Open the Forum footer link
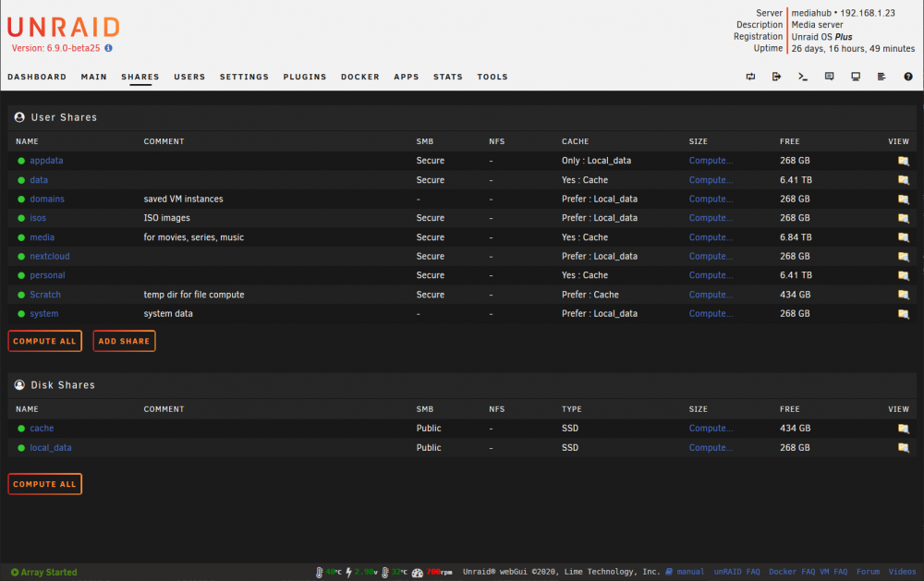Viewport: 924px width, 581px height. [x=868, y=572]
